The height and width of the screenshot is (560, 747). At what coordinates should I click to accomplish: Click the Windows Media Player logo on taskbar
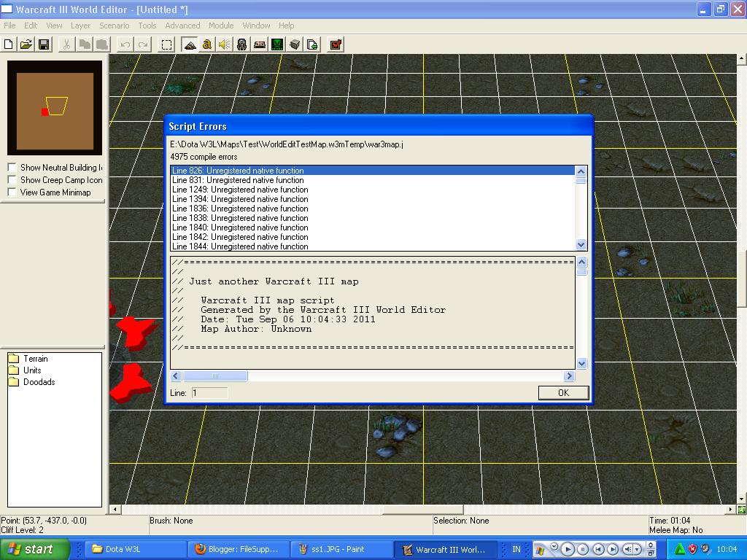540,550
